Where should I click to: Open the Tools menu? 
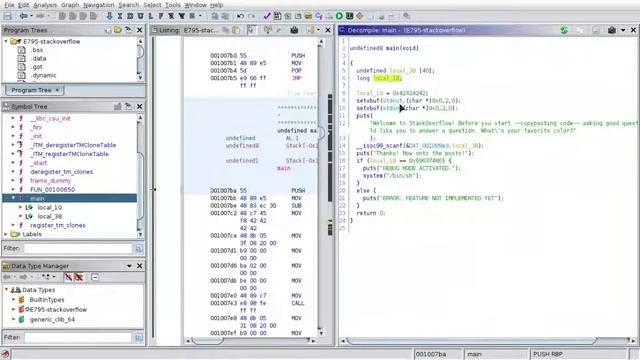[x=173, y=5]
